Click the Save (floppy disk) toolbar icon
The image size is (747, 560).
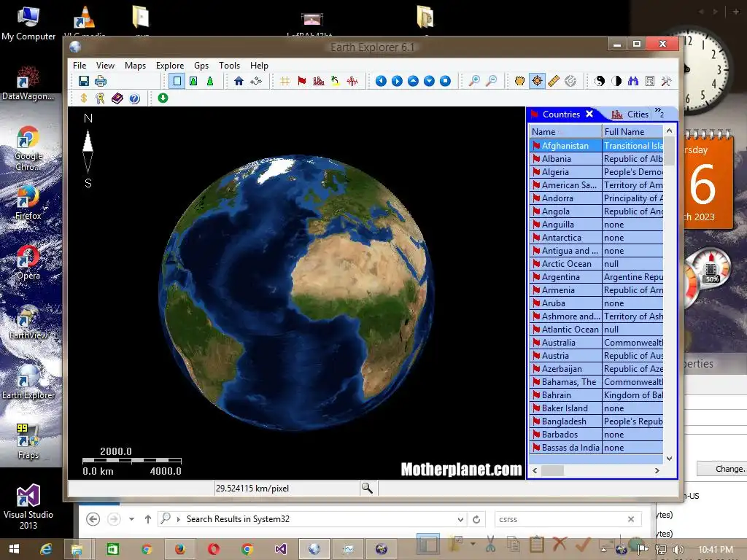84,81
